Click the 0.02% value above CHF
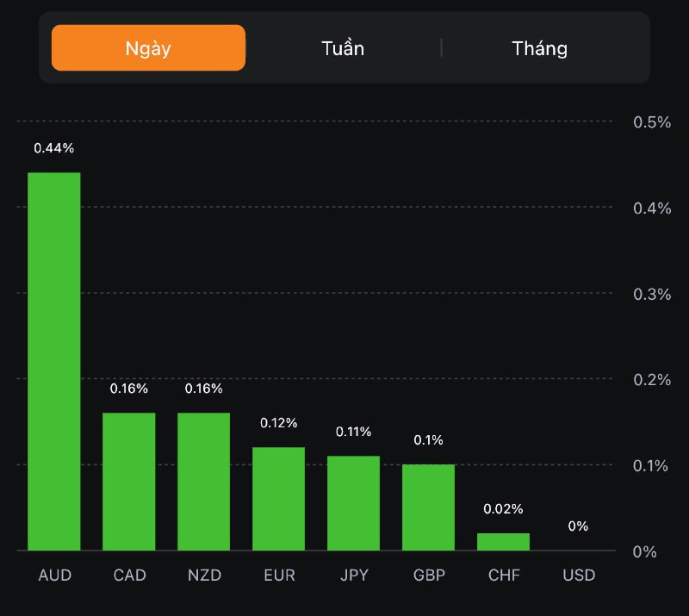Screen dimensions: 689x616 tap(503, 509)
